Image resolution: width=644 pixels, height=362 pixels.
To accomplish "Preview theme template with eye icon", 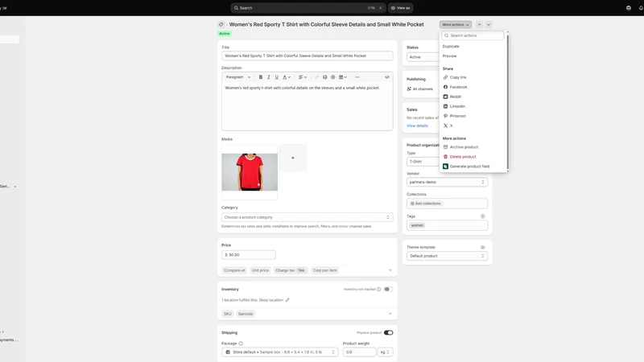I will (482, 248).
